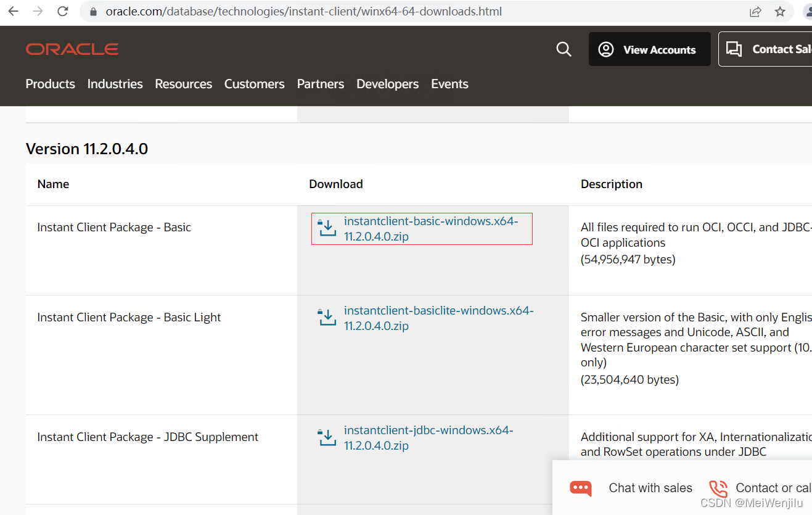Click the share page icon in the address bar
Screen dimensions: 812x515
pos(755,12)
